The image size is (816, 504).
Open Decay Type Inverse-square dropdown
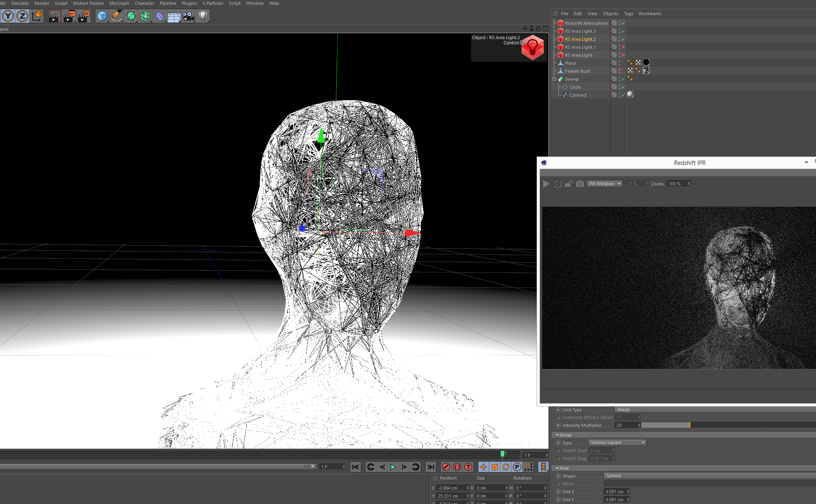[x=617, y=442]
